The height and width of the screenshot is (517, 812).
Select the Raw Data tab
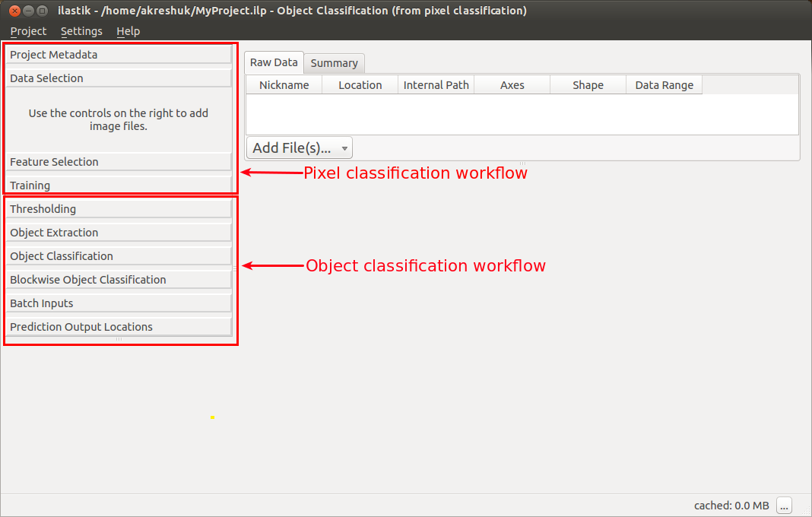click(273, 62)
